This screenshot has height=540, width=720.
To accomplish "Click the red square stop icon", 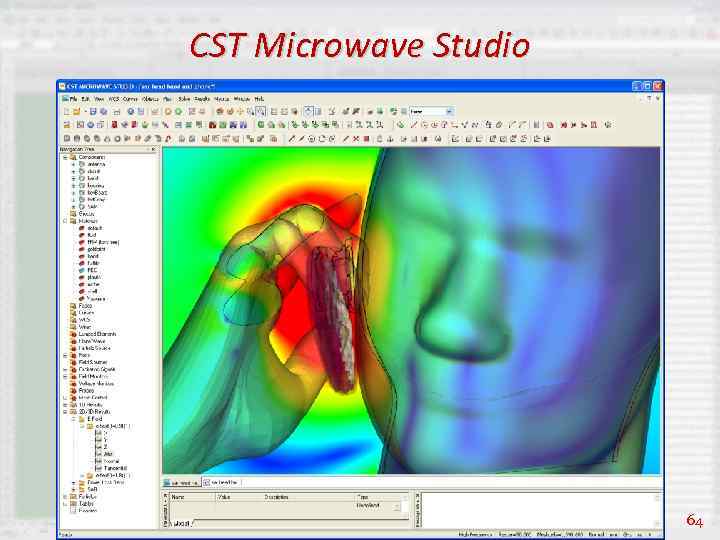I will 366,139.
